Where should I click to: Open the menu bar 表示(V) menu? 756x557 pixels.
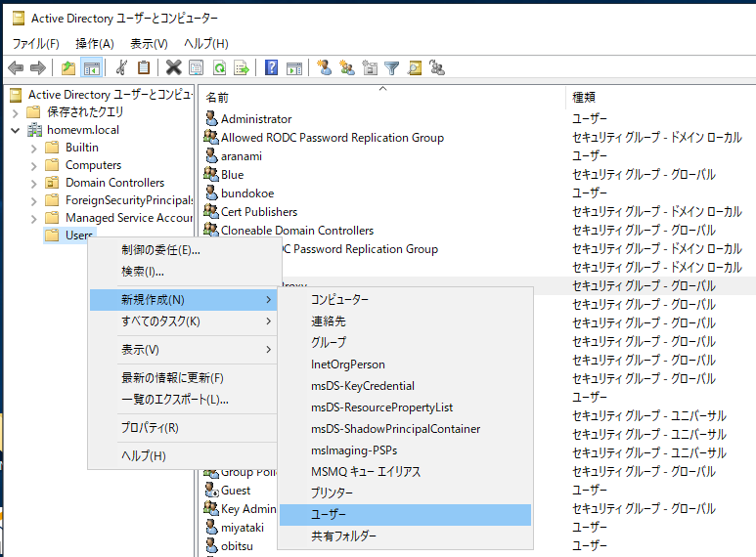(149, 44)
